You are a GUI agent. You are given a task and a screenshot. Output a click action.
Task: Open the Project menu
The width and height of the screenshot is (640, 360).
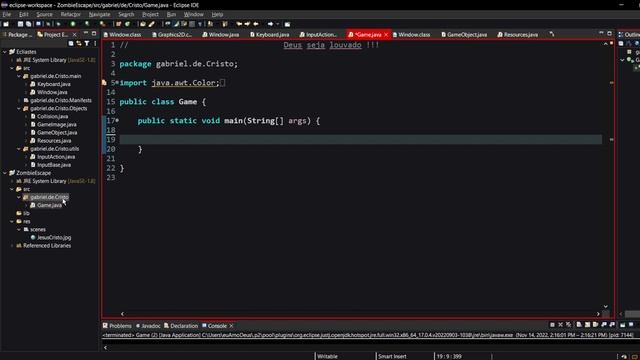pyautogui.click(x=150, y=14)
